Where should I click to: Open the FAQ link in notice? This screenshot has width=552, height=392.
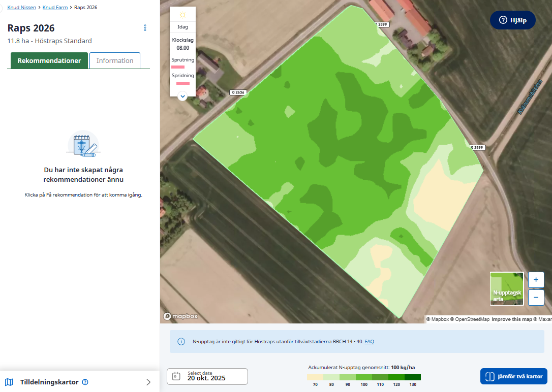369,342
